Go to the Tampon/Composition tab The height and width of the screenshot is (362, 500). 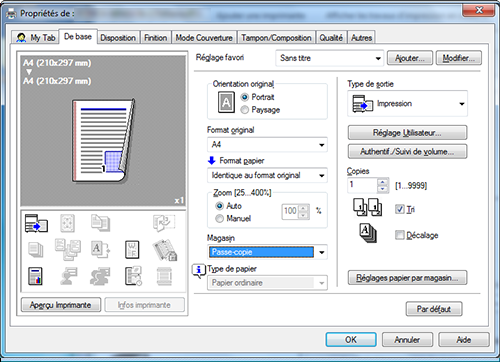pos(276,38)
